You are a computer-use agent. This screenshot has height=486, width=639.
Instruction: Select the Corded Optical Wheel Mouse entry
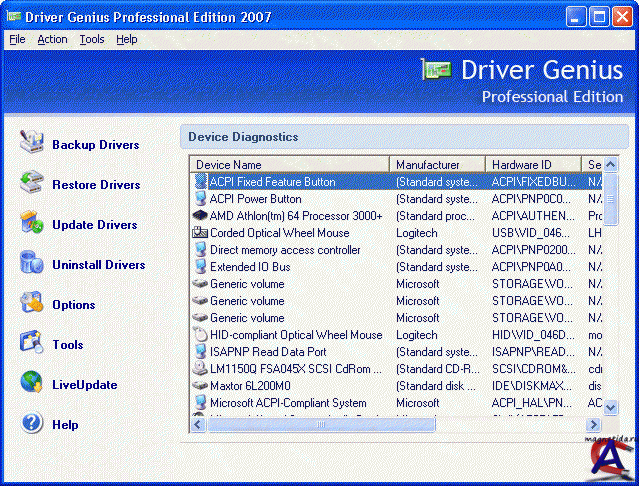(x=279, y=233)
